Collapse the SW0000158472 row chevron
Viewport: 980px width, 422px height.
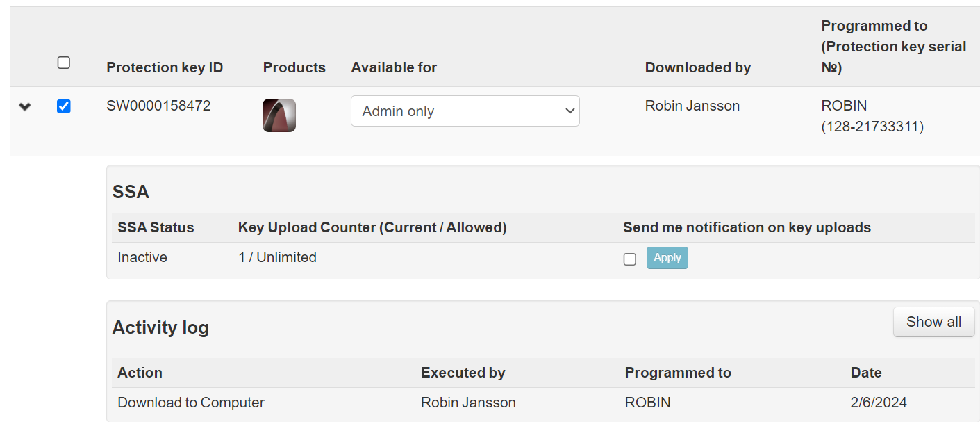(x=25, y=107)
